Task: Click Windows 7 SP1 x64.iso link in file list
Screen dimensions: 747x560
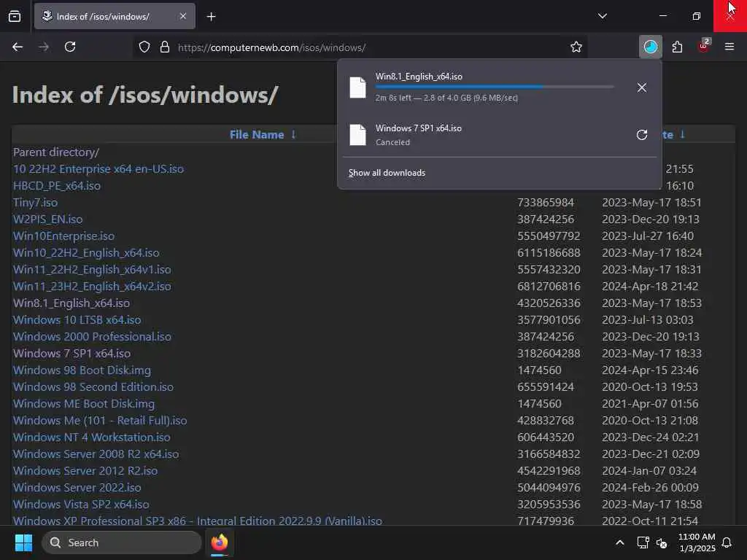Action: pos(72,354)
